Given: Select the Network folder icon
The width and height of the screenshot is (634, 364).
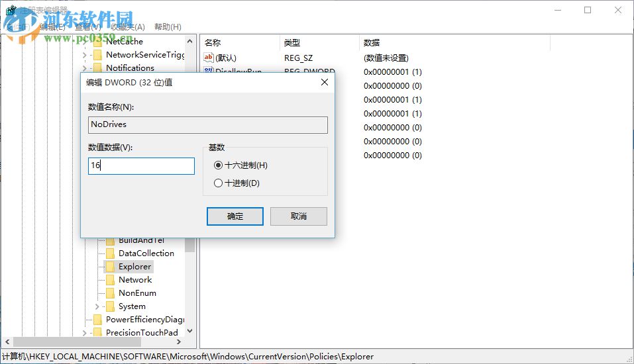Looking at the screenshot, I should tap(110, 280).
